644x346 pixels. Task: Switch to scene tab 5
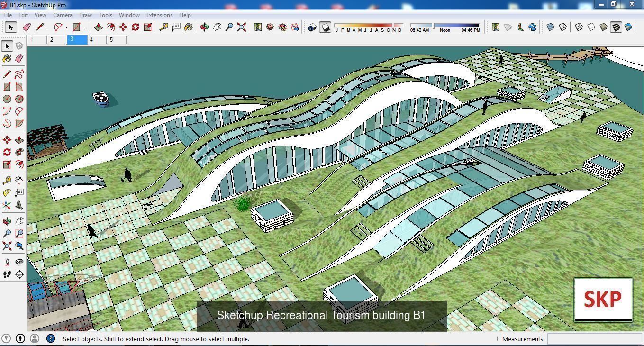click(x=117, y=40)
